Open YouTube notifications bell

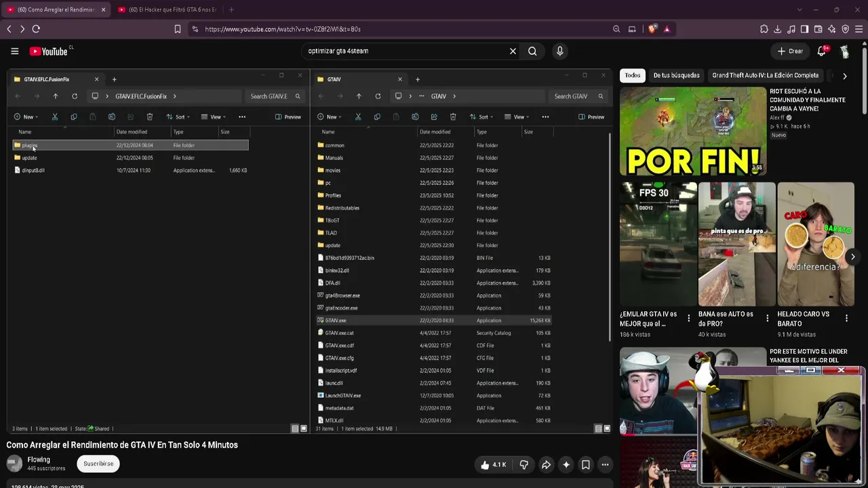coord(822,51)
